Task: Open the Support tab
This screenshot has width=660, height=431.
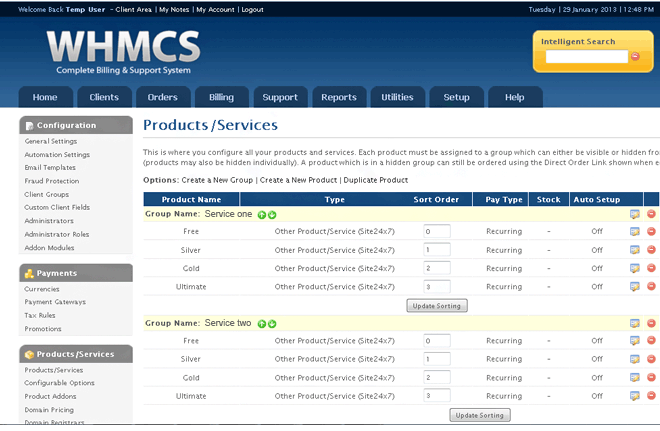Action: 280,97
